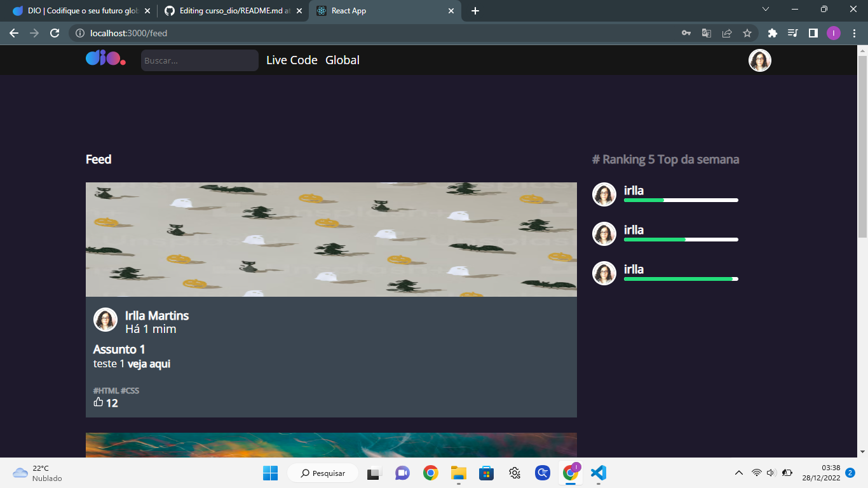The image size is (868, 488).
Task: Open the Chrome profile avatar button
Action: [834, 33]
